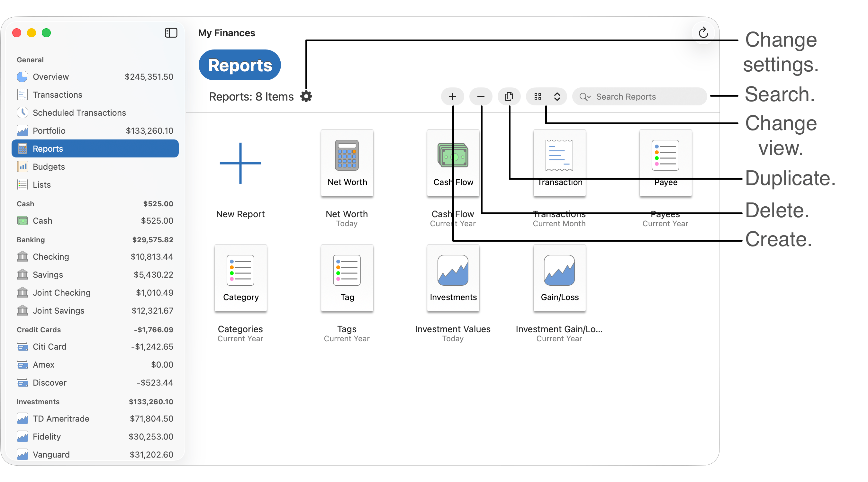The height and width of the screenshot is (482, 868).
Task: Click the Portfolio sidebar item
Action: (49, 131)
